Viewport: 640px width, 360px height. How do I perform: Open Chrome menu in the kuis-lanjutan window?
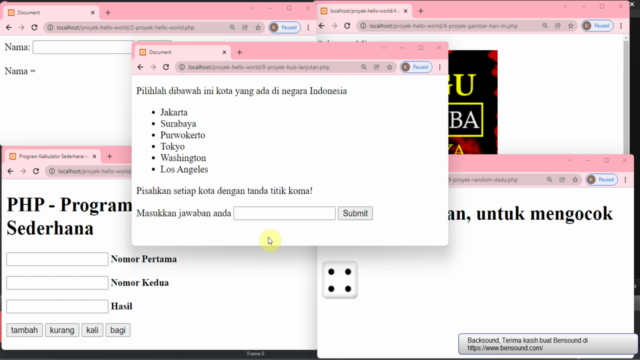point(440,67)
